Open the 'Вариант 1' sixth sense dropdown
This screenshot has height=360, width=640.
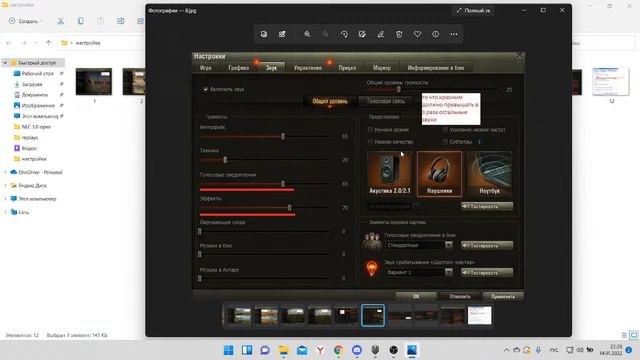click(x=419, y=272)
